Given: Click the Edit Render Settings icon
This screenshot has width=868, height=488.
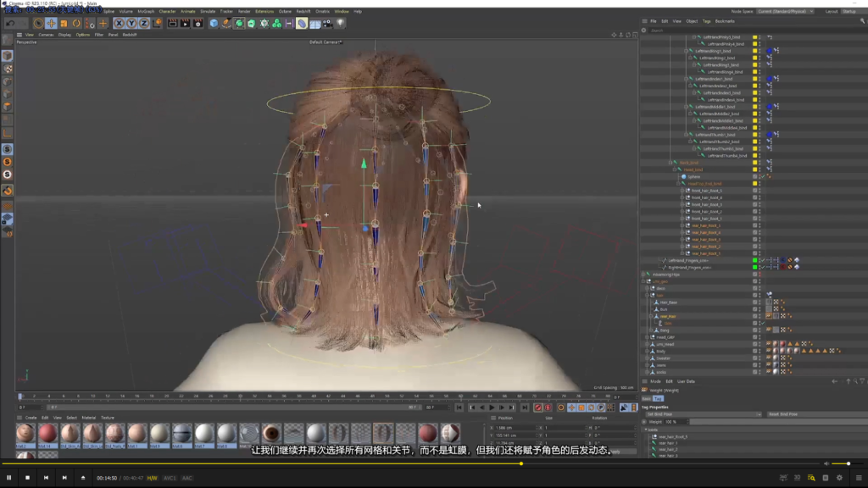Looking at the screenshot, I should click(x=198, y=24).
